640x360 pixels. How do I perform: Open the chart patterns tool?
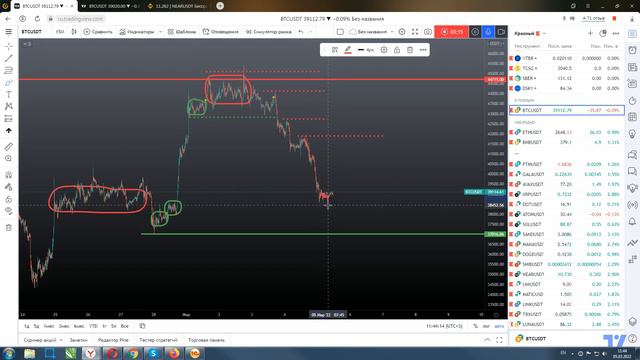[x=9, y=106]
